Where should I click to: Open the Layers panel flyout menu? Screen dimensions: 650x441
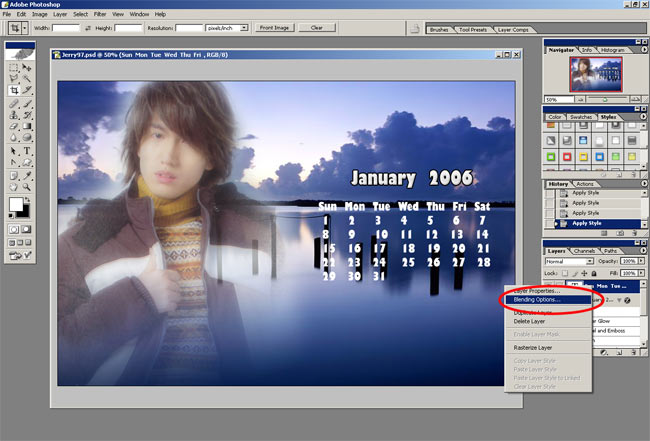(644, 251)
